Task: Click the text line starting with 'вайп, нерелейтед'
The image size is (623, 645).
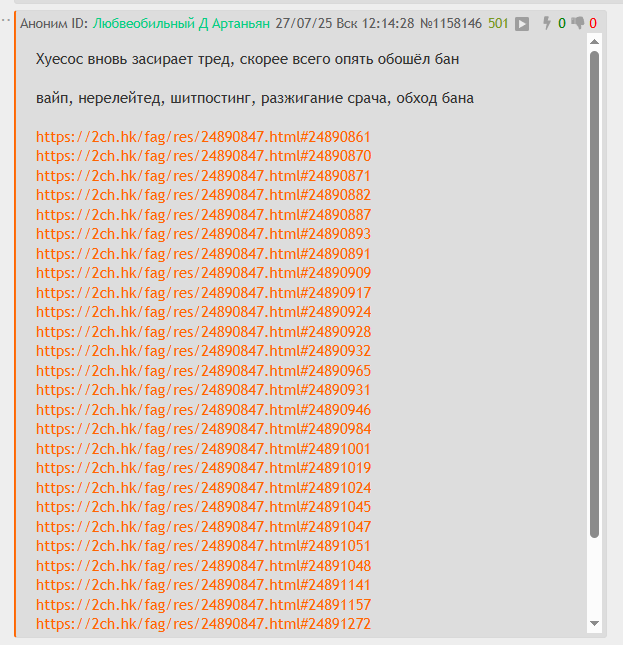Action: pyautogui.click(x=255, y=98)
